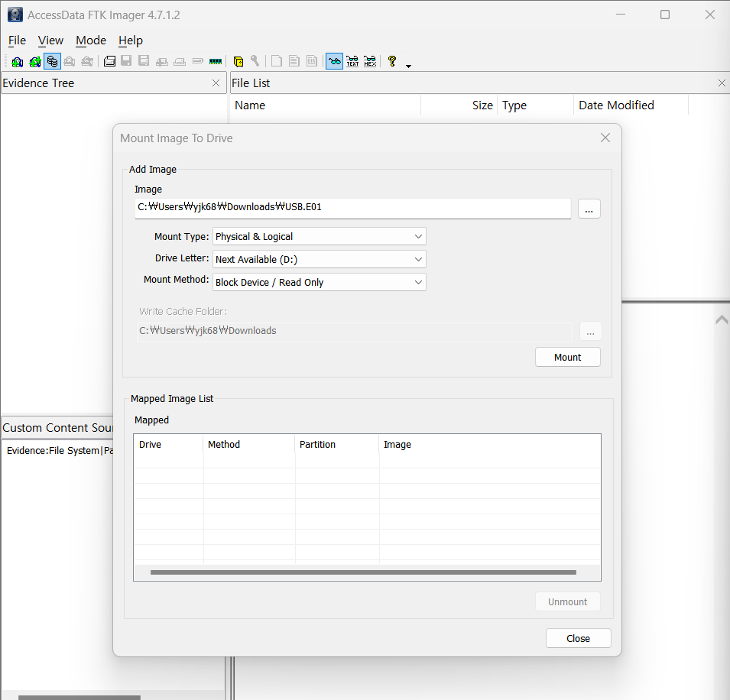730x700 pixels.
Task: Click the 'Evidence:File System|Pa' column header
Action: tap(59, 451)
